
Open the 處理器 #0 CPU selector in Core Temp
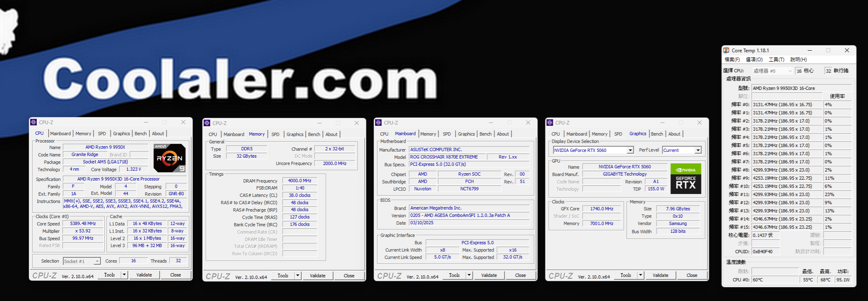click(x=773, y=71)
